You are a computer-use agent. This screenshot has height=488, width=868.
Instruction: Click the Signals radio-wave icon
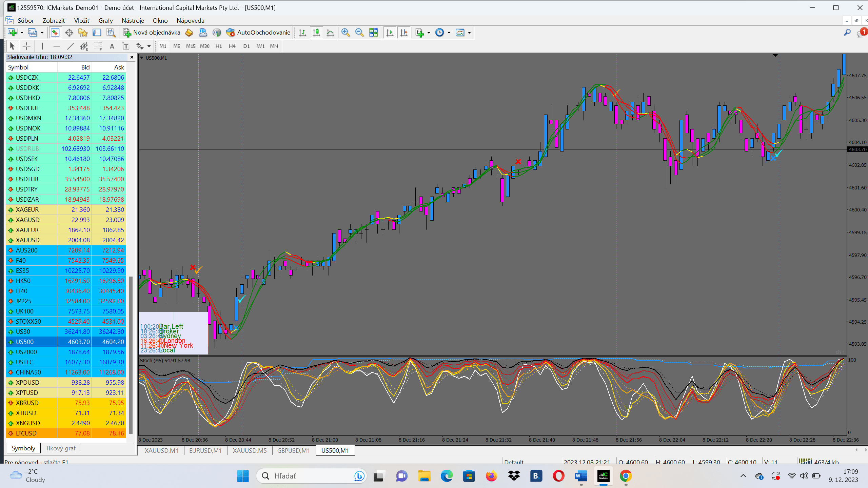point(217,33)
